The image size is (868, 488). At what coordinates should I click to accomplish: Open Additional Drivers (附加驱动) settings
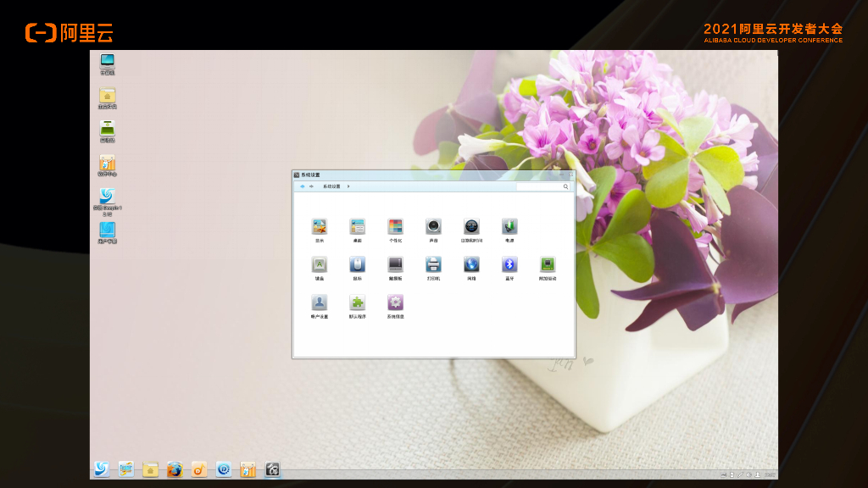(548, 265)
